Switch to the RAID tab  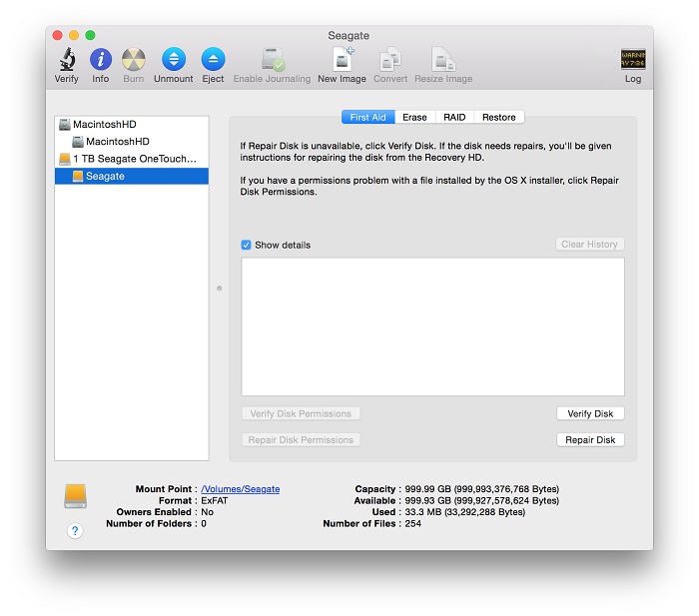pos(454,117)
